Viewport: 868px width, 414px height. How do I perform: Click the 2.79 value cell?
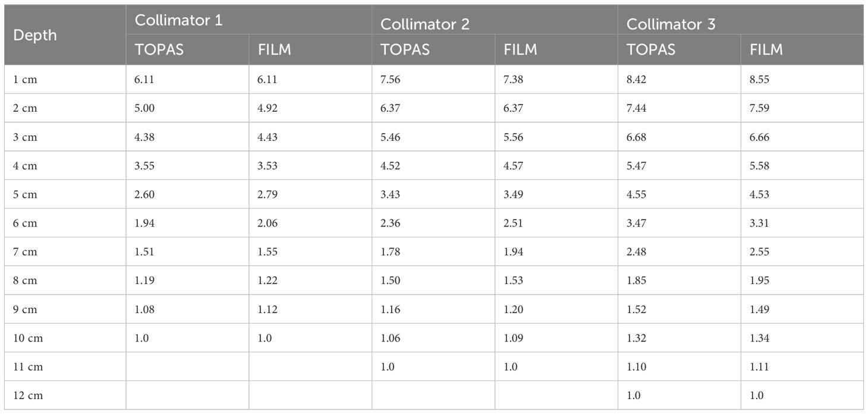[268, 194]
